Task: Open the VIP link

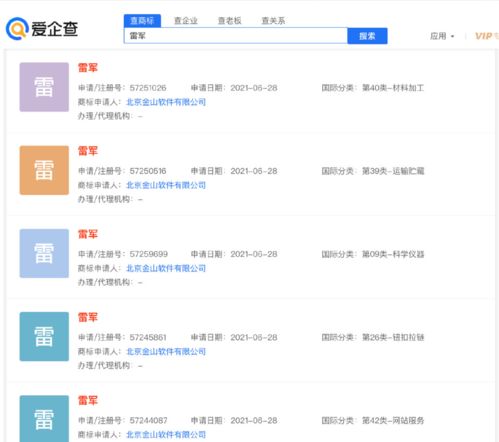Action: (x=486, y=36)
